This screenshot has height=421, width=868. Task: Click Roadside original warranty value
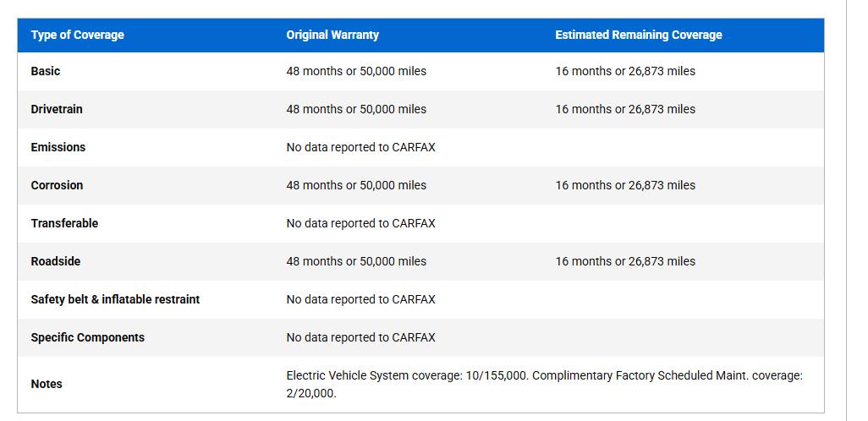356,261
